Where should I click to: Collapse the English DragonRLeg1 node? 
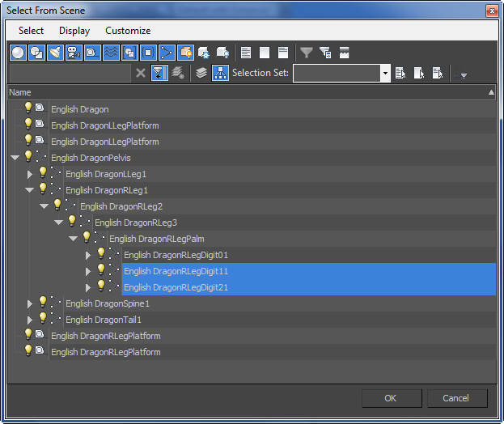(x=29, y=190)
